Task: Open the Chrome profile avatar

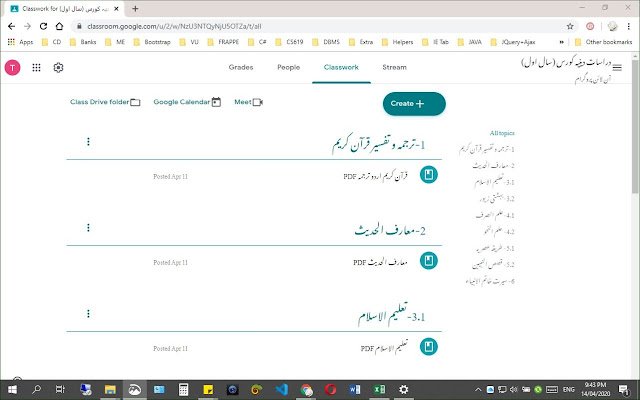Action: click(x=612, y=26)
